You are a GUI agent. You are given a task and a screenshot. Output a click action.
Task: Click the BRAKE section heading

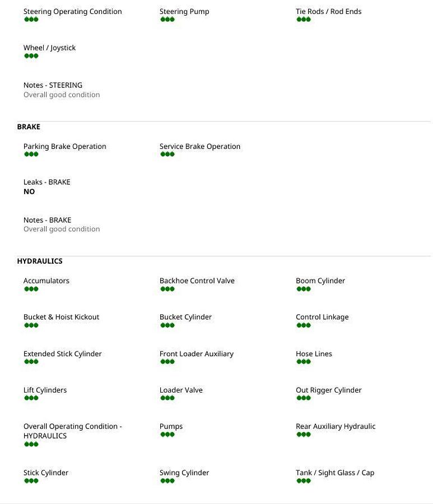pos(29,127)
